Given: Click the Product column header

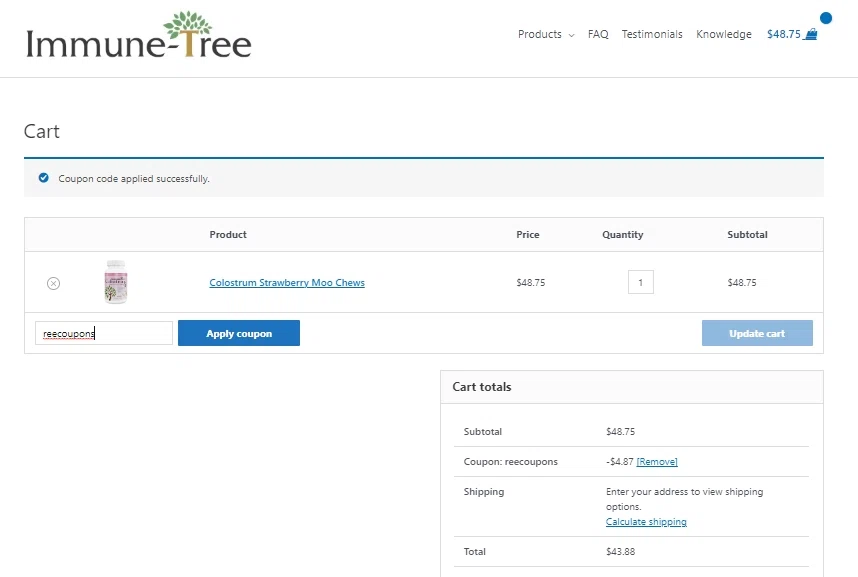Looking at the screenshot, I should [228, 234].
